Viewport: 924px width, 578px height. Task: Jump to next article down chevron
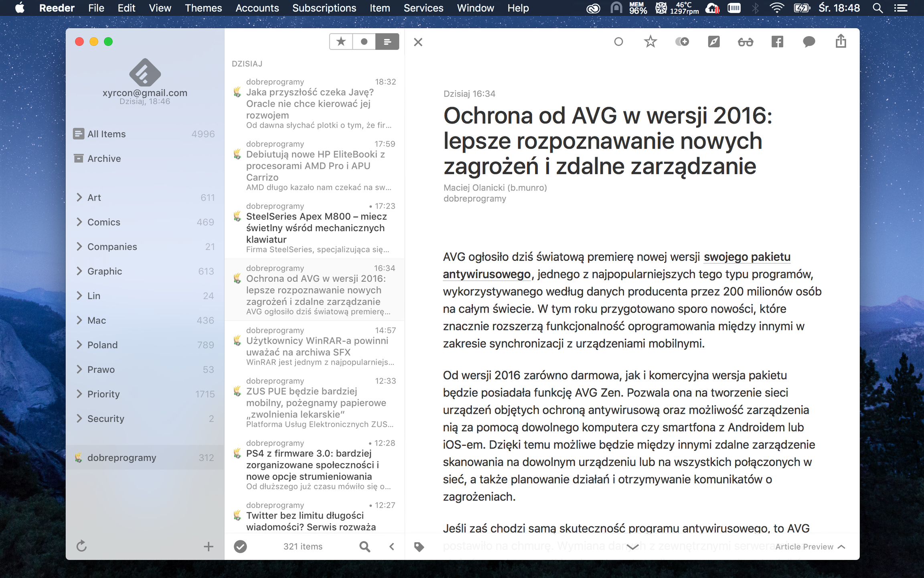(x=632, y=547)
